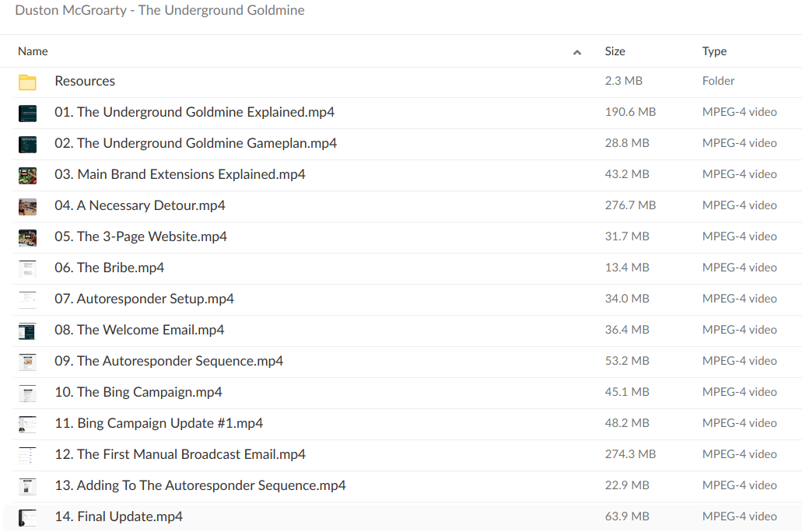Click the thumbnail icon for video 03
The image size is (802, 532).
pyautogui.click(x=28, y=175)
